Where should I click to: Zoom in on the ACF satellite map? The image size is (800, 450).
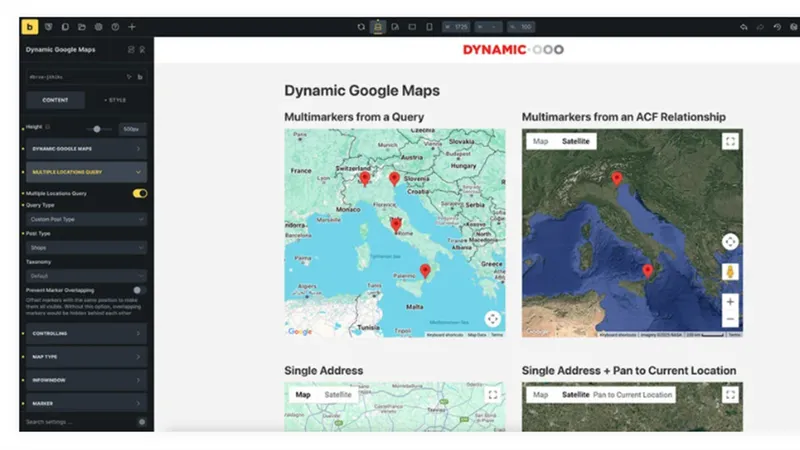(x=730, y=302)
